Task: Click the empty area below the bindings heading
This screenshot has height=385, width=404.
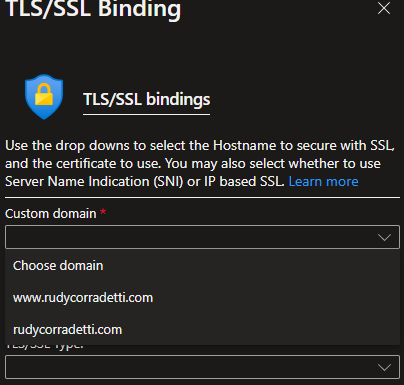Action: pyautogui.click(x=202, y=128)
